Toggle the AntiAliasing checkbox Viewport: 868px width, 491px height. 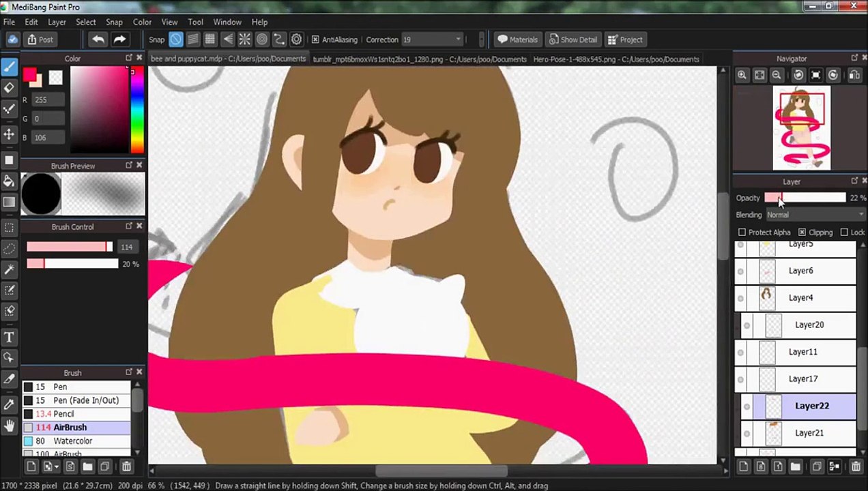(315, 40)
